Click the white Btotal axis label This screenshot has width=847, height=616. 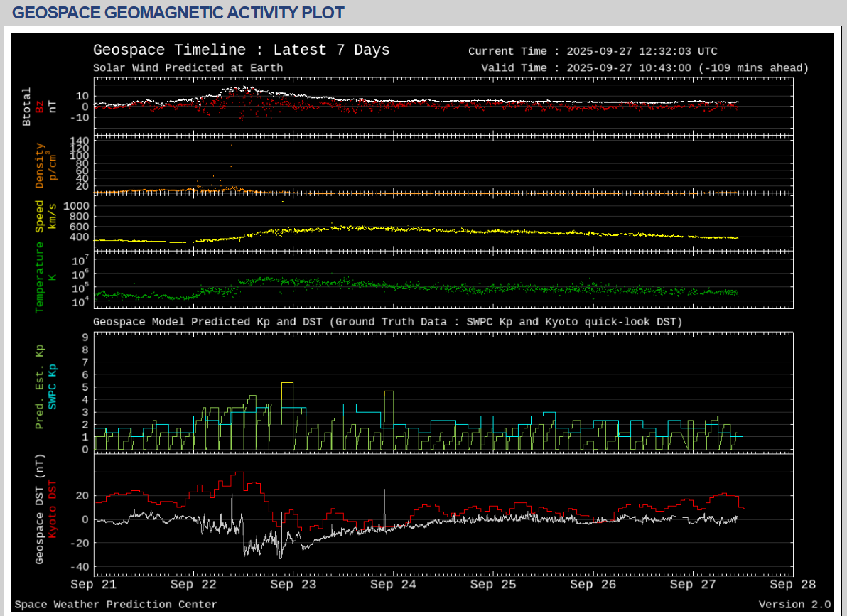coord(27,107)
